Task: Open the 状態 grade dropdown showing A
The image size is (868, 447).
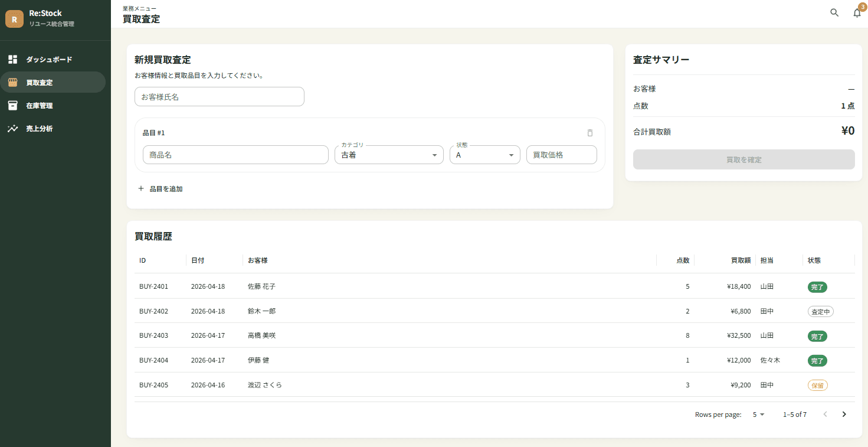Action: (485, 155)
